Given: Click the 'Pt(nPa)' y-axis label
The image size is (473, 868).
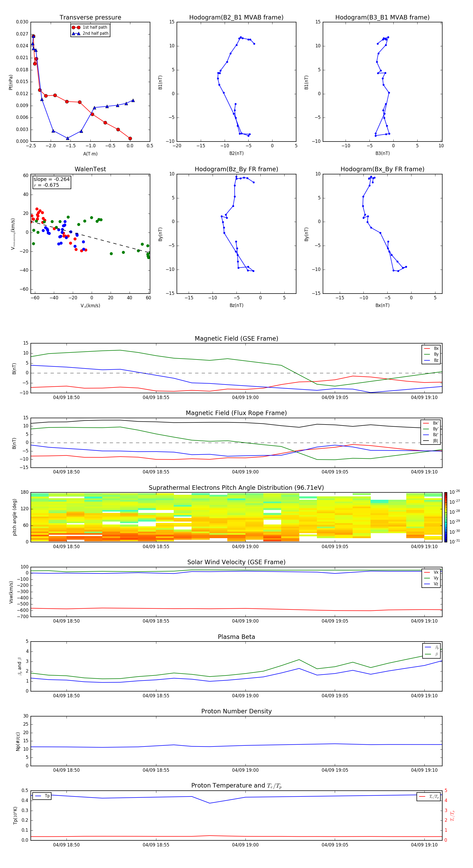Looking at the screenshot, I should pyautogui.click(x=11, y=82).
